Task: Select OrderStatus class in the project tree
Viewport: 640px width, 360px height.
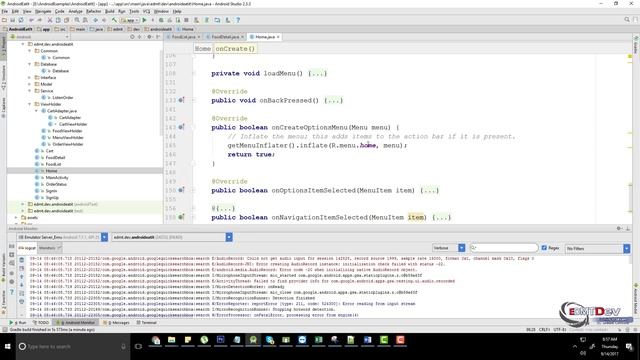Action: pyautogui.click(x=56, y=184)
